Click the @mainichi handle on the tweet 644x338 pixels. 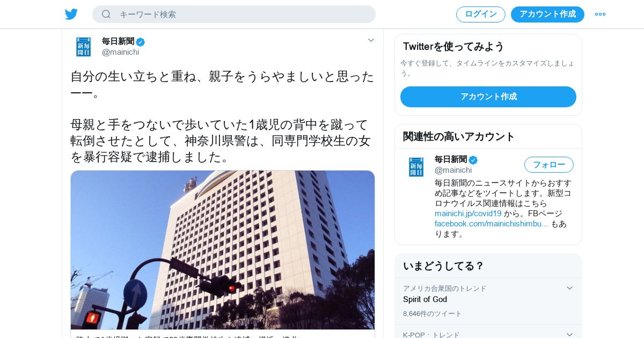(x=120, y=52)
